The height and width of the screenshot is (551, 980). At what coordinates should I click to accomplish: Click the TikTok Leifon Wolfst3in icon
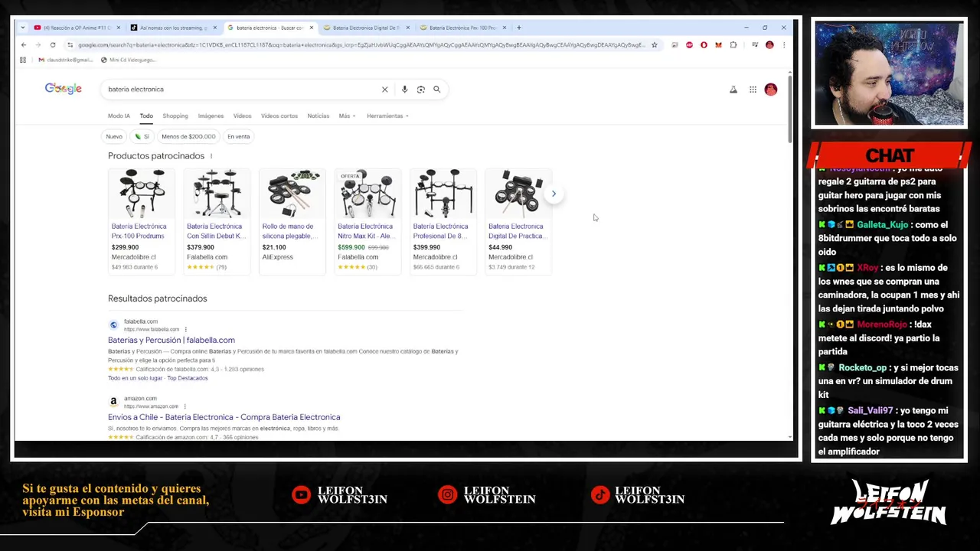pyautogui.click(x=599, y=495)
